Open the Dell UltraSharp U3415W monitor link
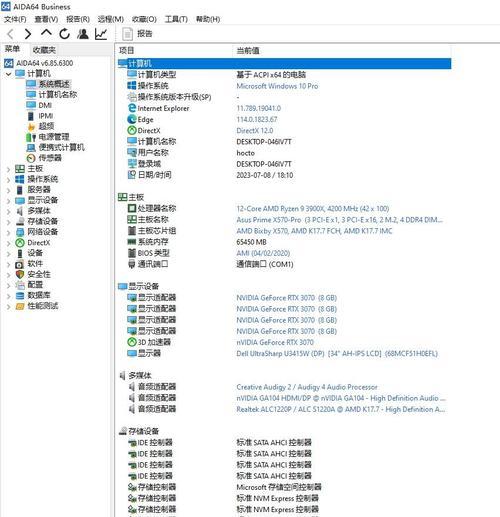This screenshot has width=500, height=517. 337,354
